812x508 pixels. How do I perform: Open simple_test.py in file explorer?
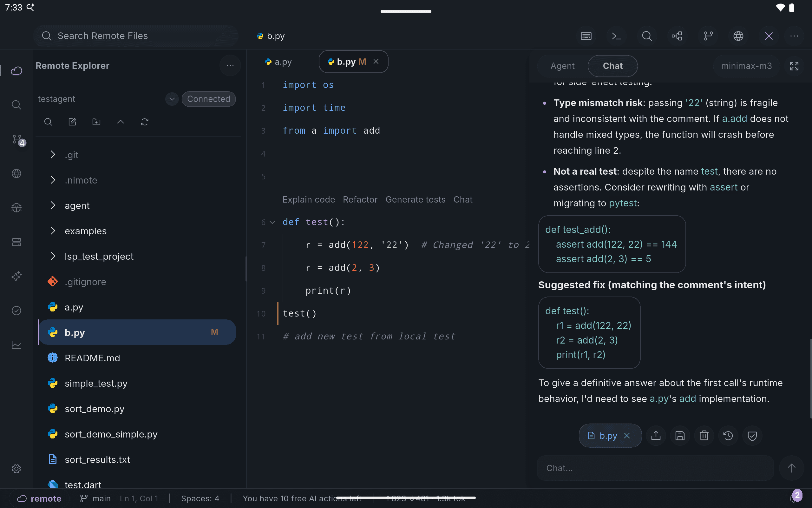(x=137, y=383)
